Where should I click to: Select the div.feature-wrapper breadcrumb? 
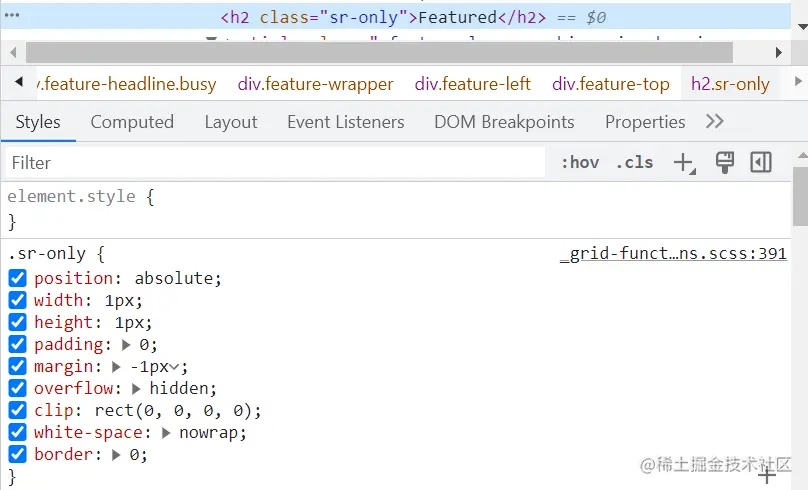[x=315, y=84]
